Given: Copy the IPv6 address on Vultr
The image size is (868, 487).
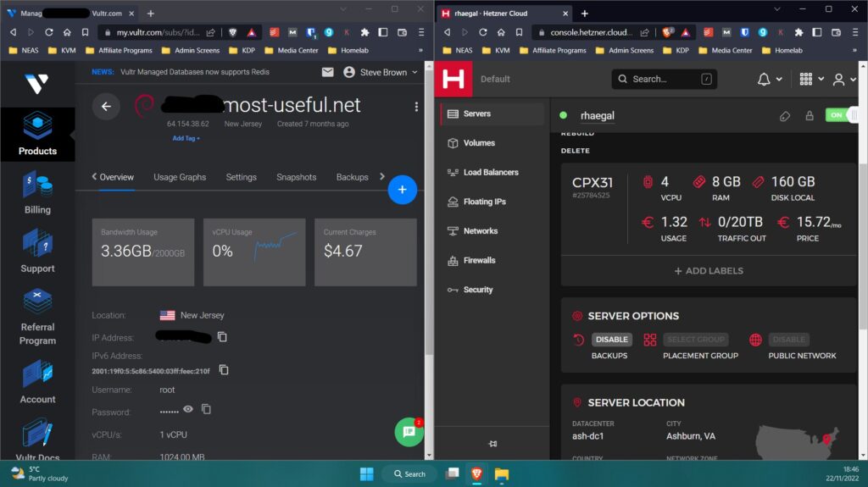Looking at the screenshot, I should tap(224, 369).
